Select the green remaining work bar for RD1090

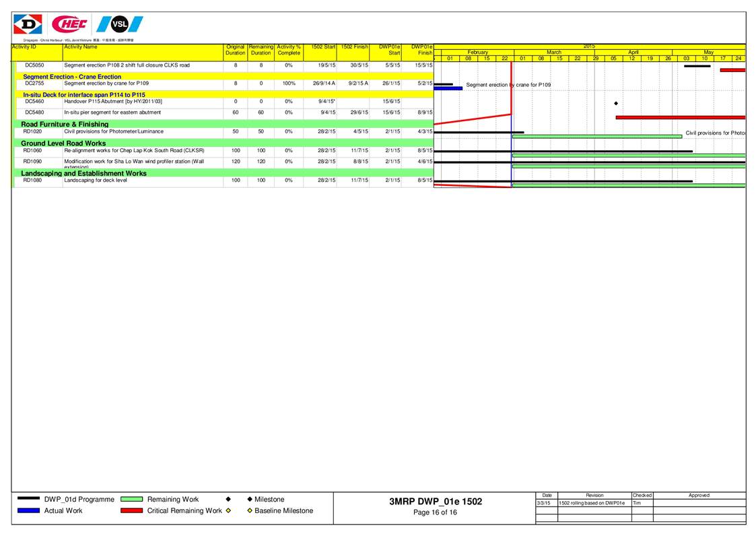pos(629,166)
